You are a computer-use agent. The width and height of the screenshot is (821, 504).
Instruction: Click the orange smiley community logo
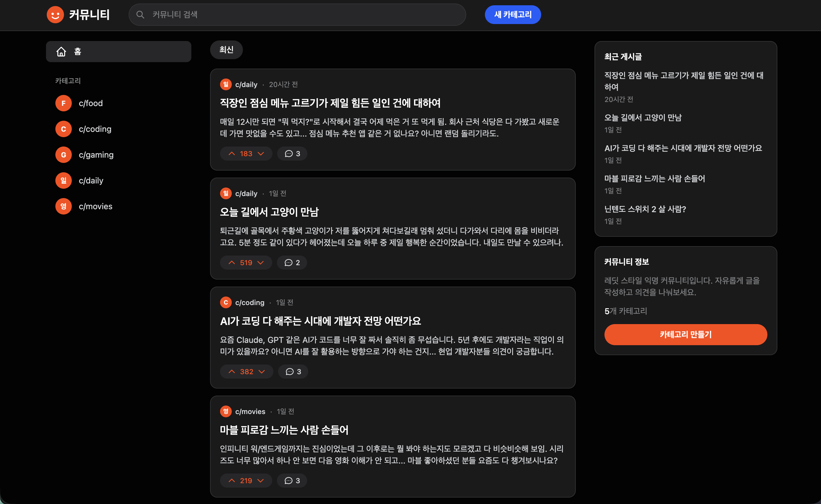[55, 15]
